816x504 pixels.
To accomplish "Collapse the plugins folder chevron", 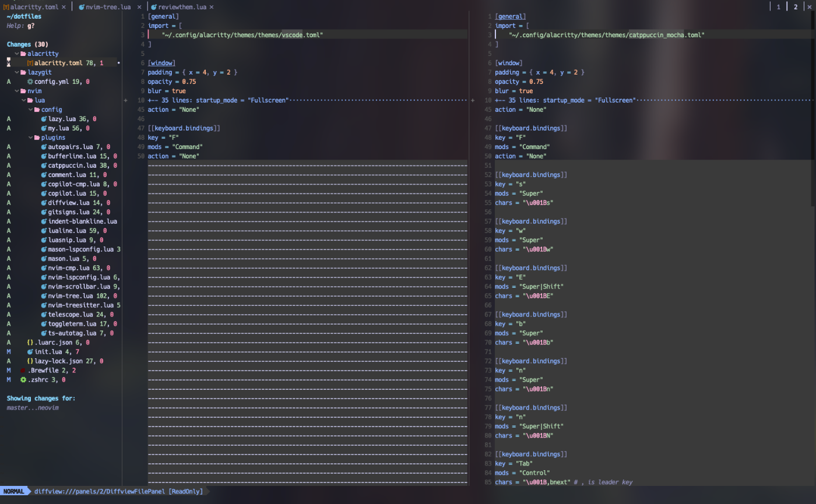I will pyautogui.click(x=30, y=138).
